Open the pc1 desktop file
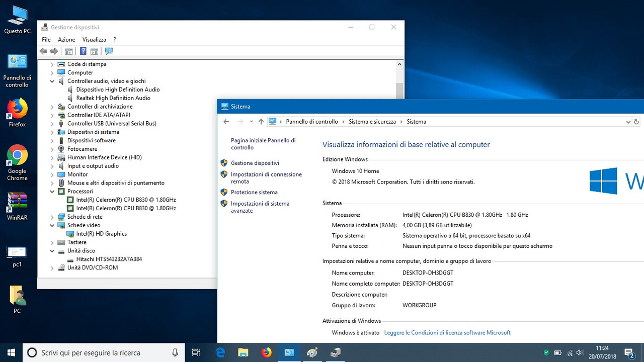The image size is (644, 362). coord(17,256)
